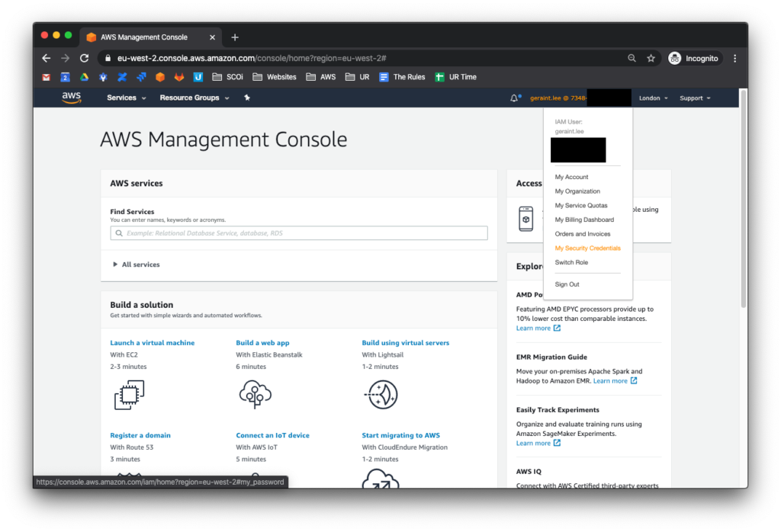The width and height of the screenshot is (781, 532).
Task: Open the Websites bookmarks folder
Action: tap(275, 77)
